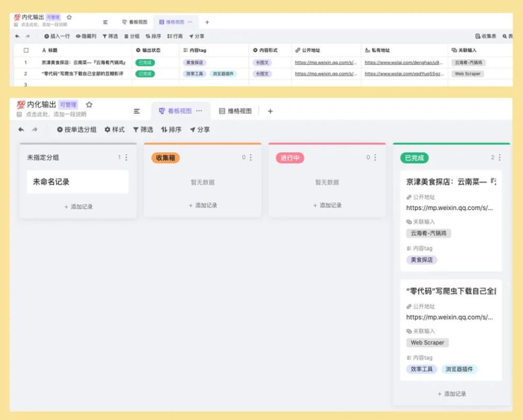Switch to 看板视图 tab in the grid panel
Screen dimensions: 523x420
(135, 22)
